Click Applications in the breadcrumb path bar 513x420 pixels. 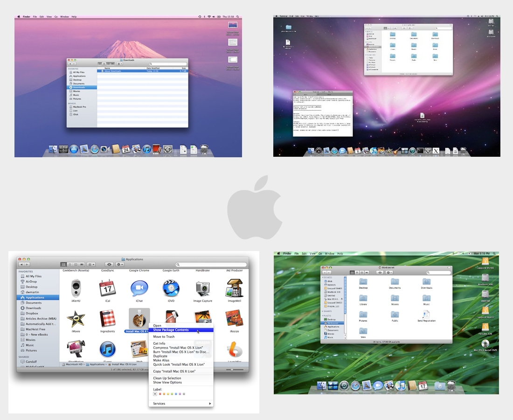point(96,364)
